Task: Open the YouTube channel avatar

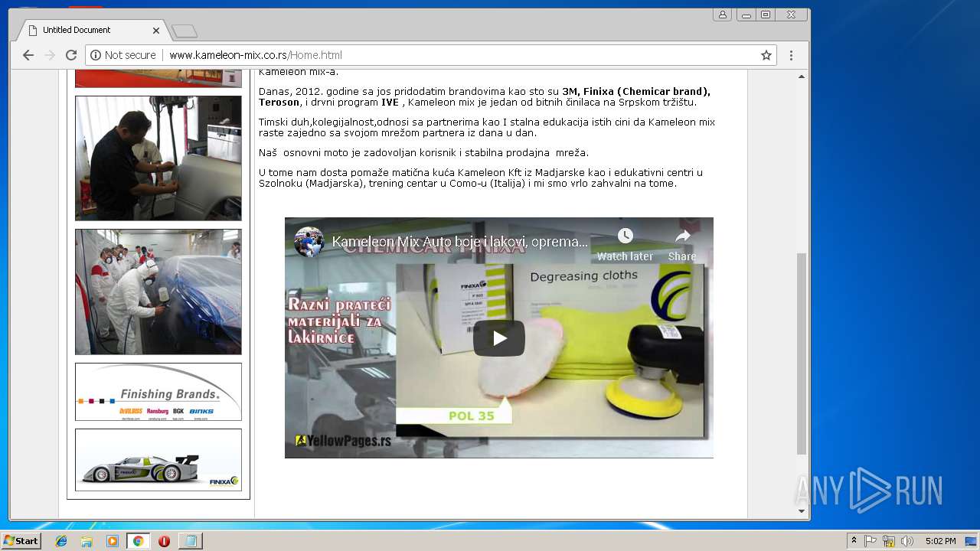Action: tap(309, 242)
